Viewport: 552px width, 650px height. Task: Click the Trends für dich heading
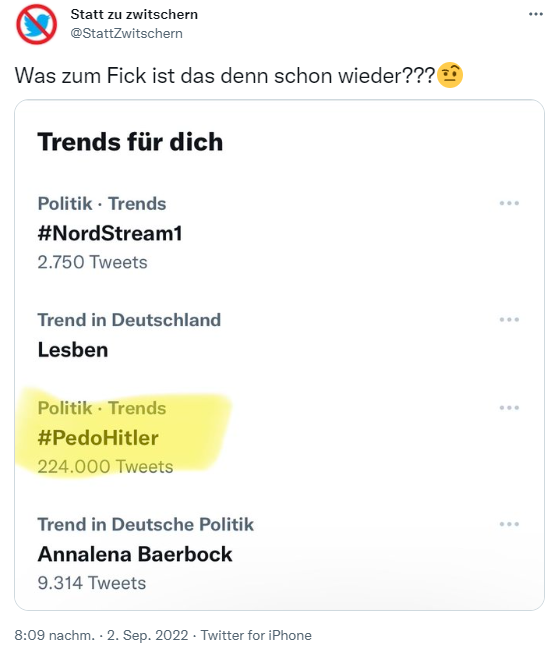(130, 142)
